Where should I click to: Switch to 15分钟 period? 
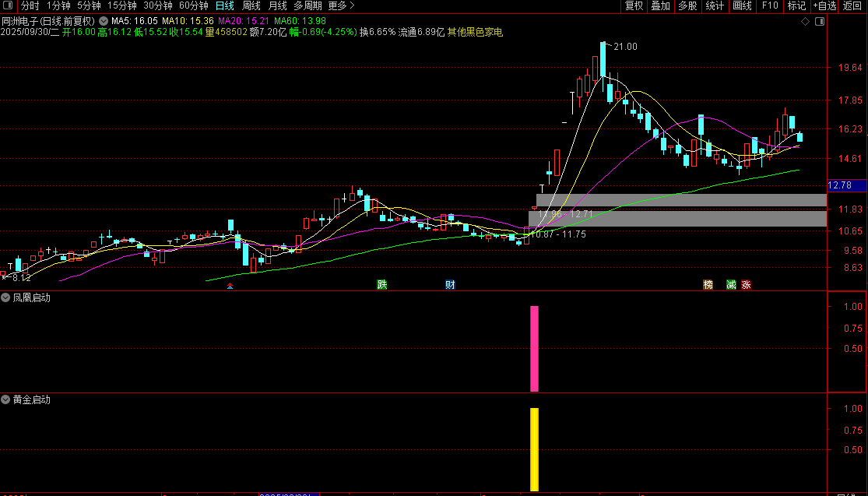121,5
